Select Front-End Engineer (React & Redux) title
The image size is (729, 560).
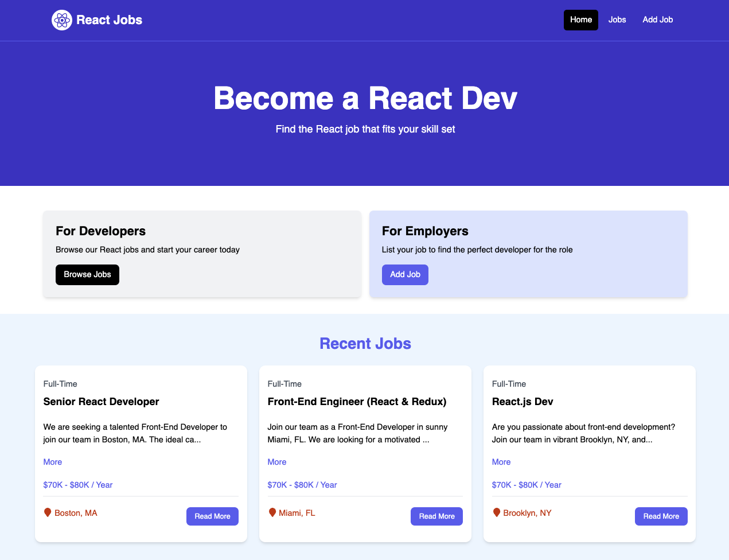click(357, 402)
